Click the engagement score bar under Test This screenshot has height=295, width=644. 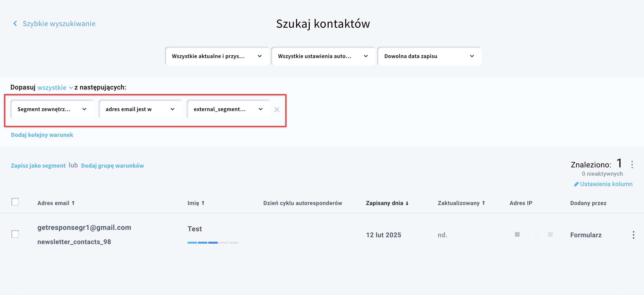pos(213,242)
